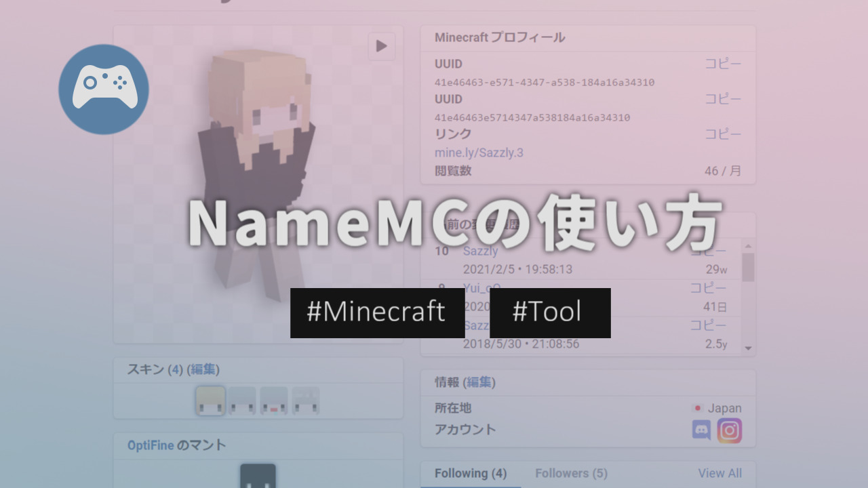The height and width of the screenshot is (488, 868).
Task: Copy the dashed UUID
Action: pyautogui.click(x=723, y=64)
